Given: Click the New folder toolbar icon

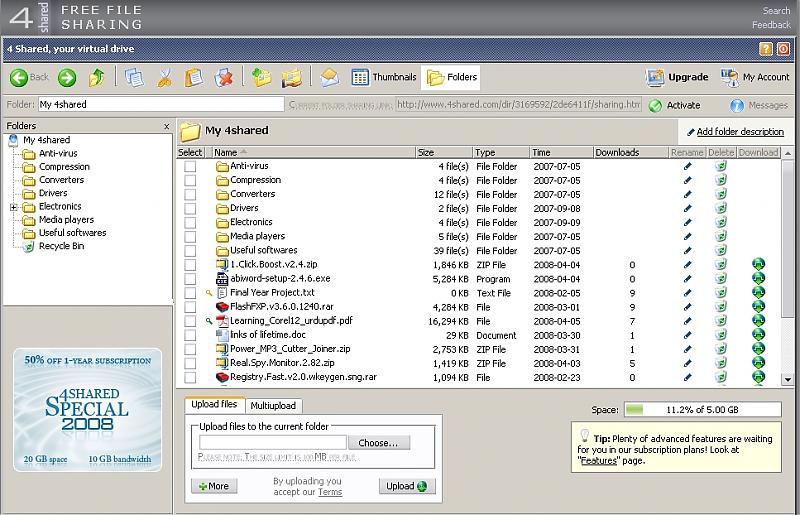Looking at the screenshot, I should click(x=262, y=78).
